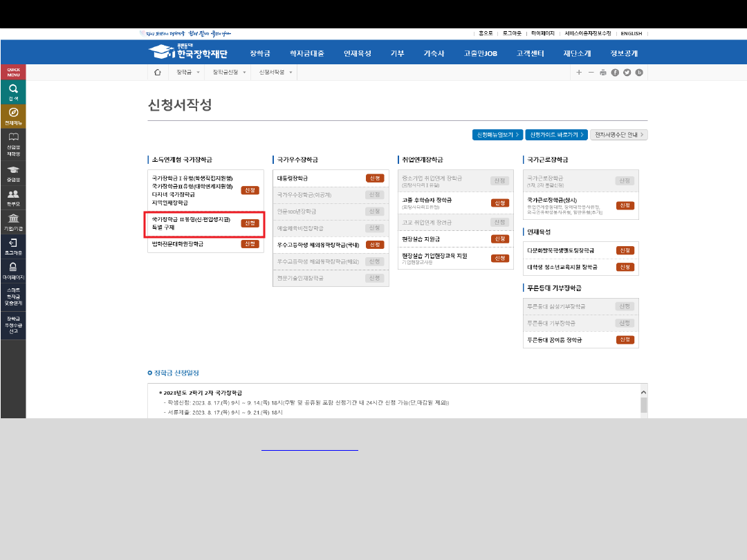Viewport: 747px width, 560px height.
Task: Open the 기부 main menu
Action: tap(397, 53)
